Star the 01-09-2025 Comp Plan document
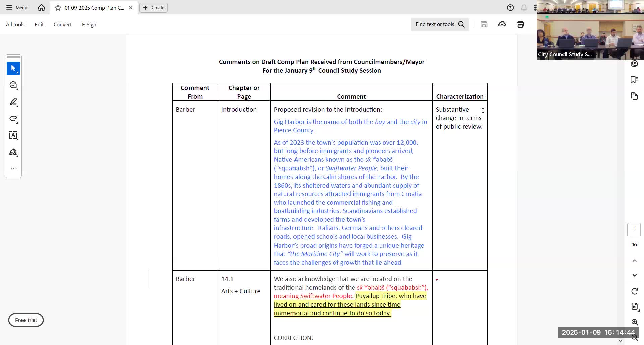Image resolution: width=644 pixels, height=345 pixels. (58, 8)
